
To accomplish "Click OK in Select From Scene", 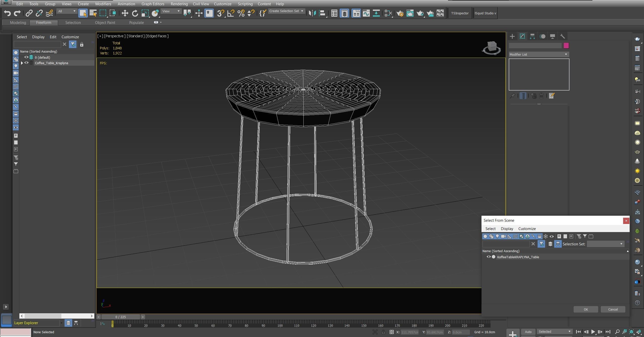I will (586, 309).
